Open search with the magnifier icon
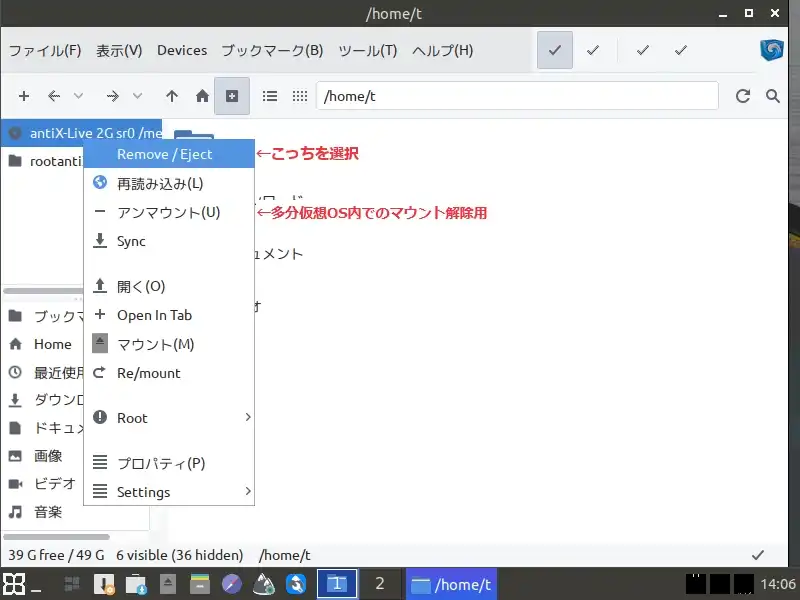The image size is (800, 600). [773, 96]
